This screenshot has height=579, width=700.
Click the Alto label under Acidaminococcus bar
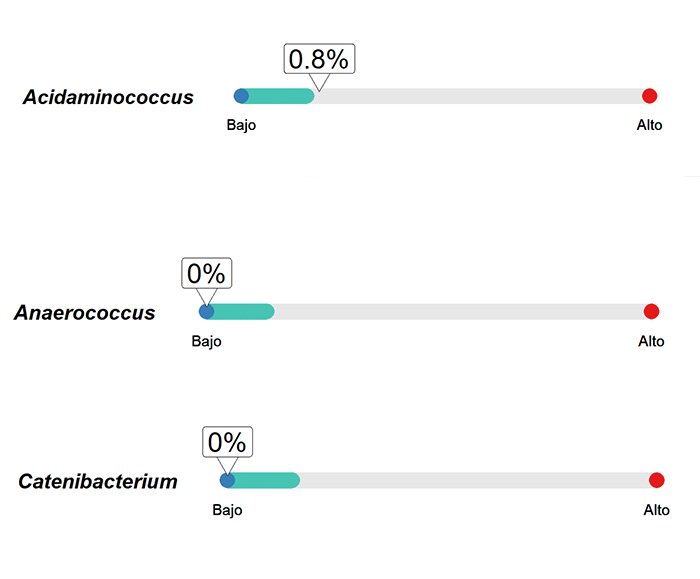click(650, 125)
